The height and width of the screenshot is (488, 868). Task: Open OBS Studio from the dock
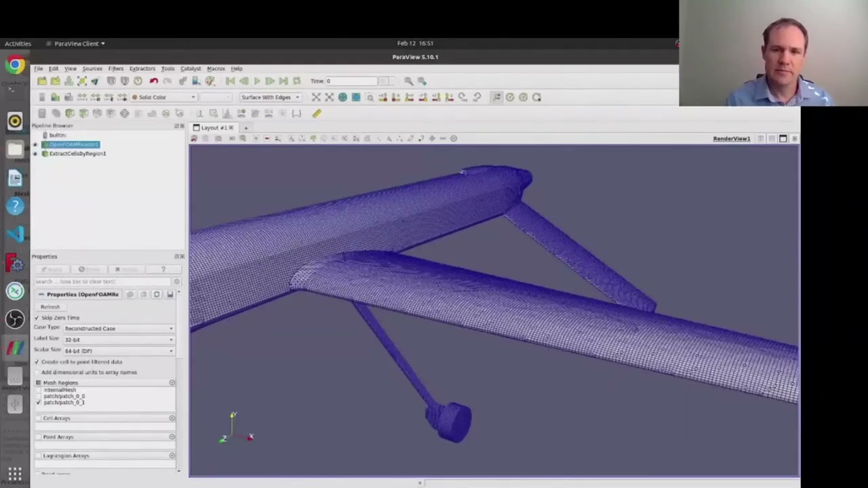pyautogui.click(x=15, y=319)
